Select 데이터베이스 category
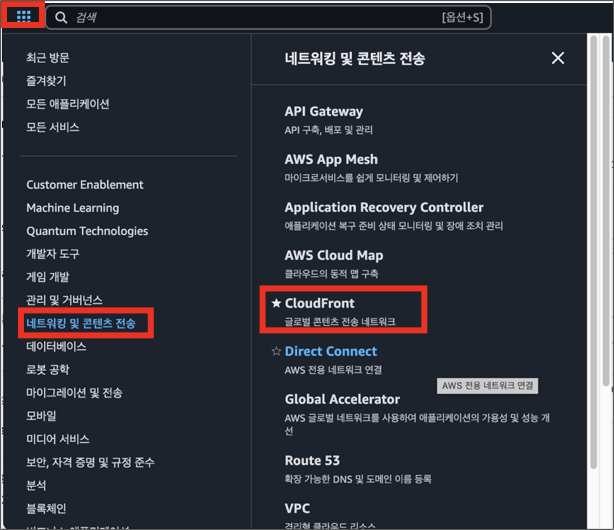Screen dimensions: 614x530 click(x=56, y=346)
